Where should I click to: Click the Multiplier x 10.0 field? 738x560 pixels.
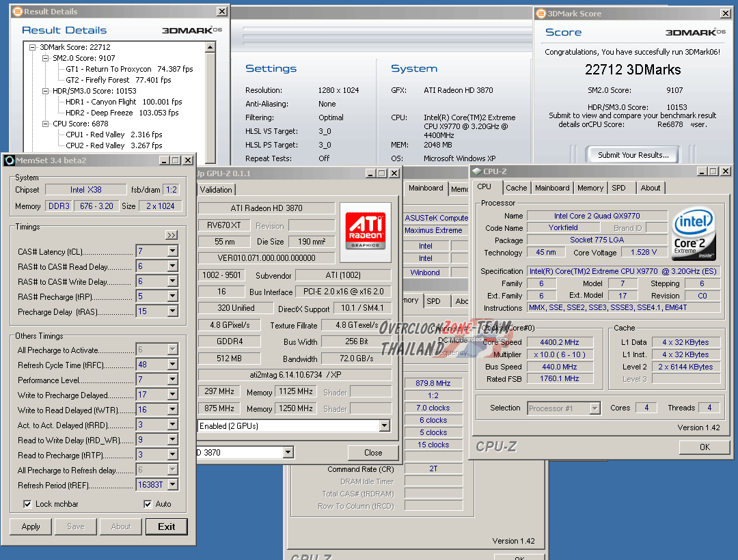[560, 354]
